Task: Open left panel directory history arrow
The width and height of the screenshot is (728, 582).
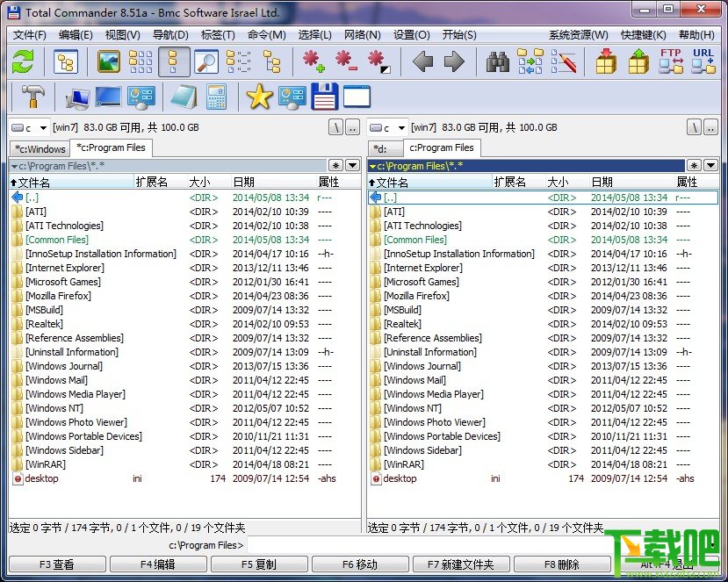Action: pyautogui.click(x=352, y=165)
